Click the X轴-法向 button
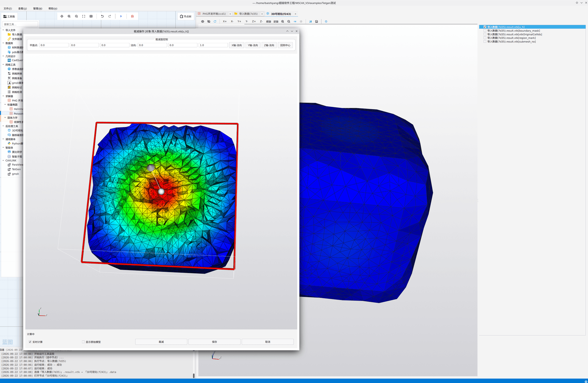Viewport: 588px width, 383px height. coord(236,45)
